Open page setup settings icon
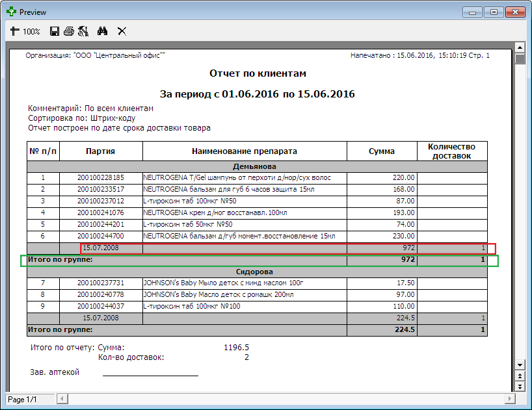The height and width of the screenshot is (410, 532). click(83, 31)
